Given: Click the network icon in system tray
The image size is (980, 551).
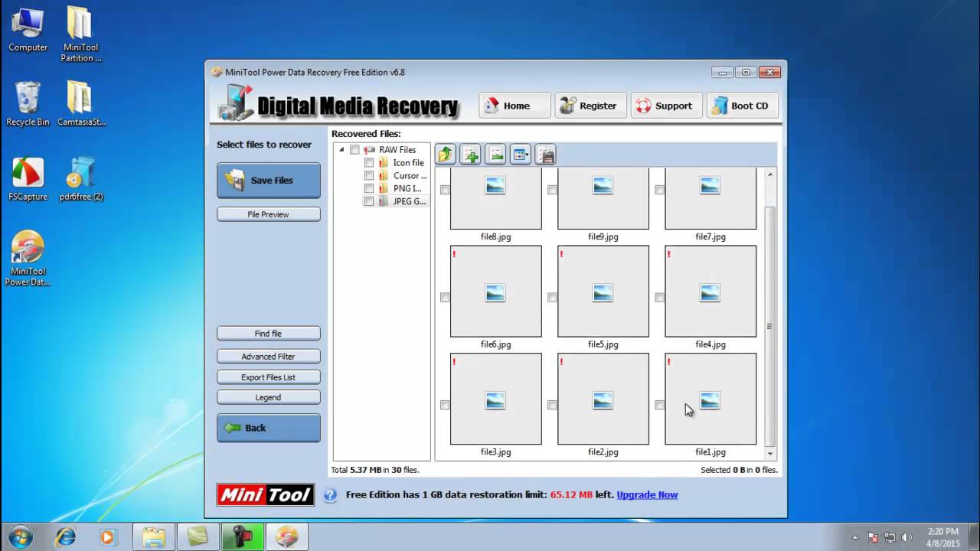Looking at the screenshot, I should coord(890,537).
